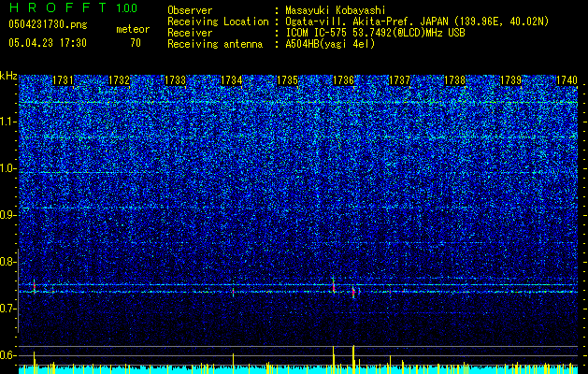
Task: Click the 1.1 kHz axis label
Action: click(8, 122)
